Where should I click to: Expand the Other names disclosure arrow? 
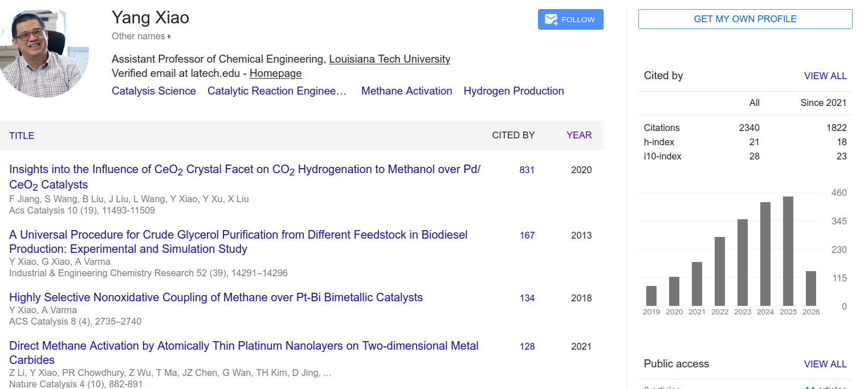pyautogui.click(x=169, y=36)
